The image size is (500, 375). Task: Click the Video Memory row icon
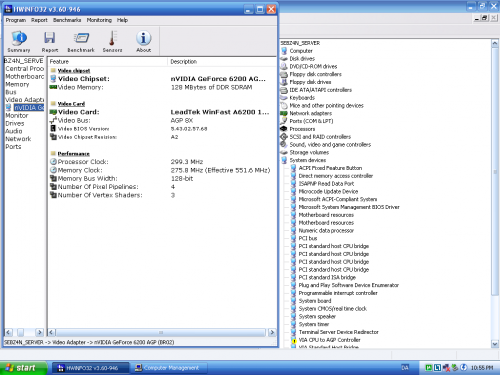53,87
